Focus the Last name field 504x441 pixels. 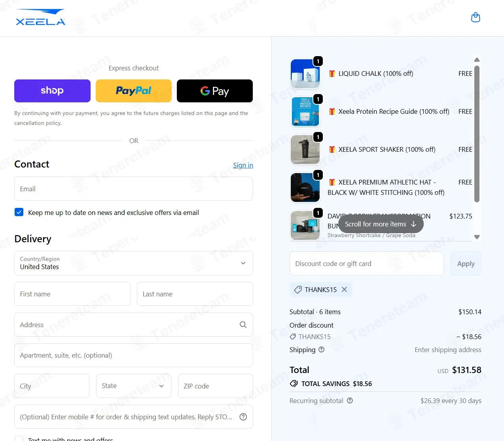click(195, 294)
